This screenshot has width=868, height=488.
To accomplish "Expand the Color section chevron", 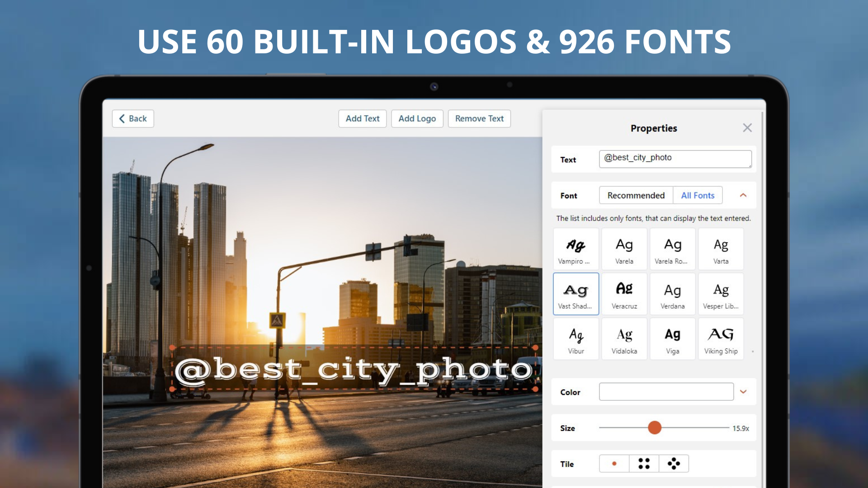I will tap(743, 392).
